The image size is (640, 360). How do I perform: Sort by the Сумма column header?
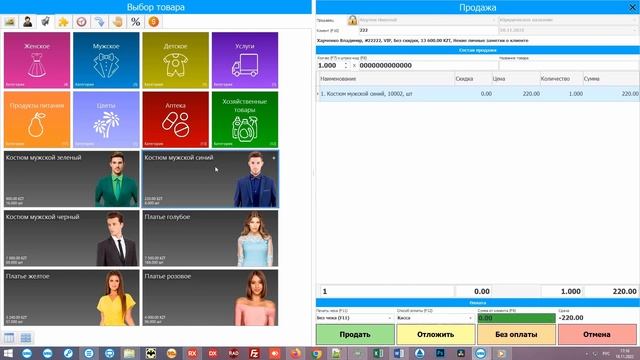(611, 78)
